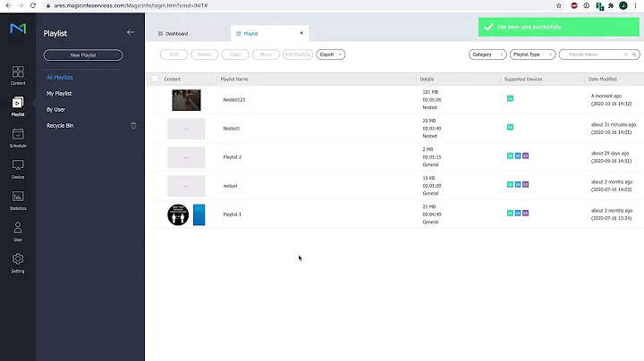Select the weburl playlist name
644x361 pixels.
[230, 186]
